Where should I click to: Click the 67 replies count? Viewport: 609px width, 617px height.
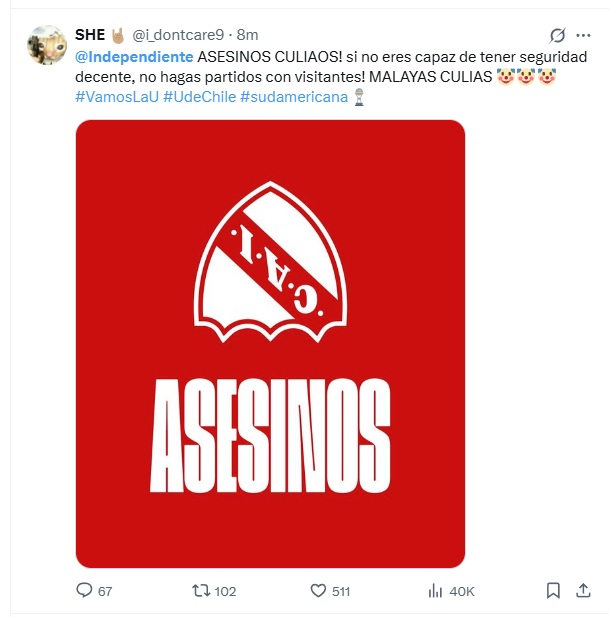point(105,591)
